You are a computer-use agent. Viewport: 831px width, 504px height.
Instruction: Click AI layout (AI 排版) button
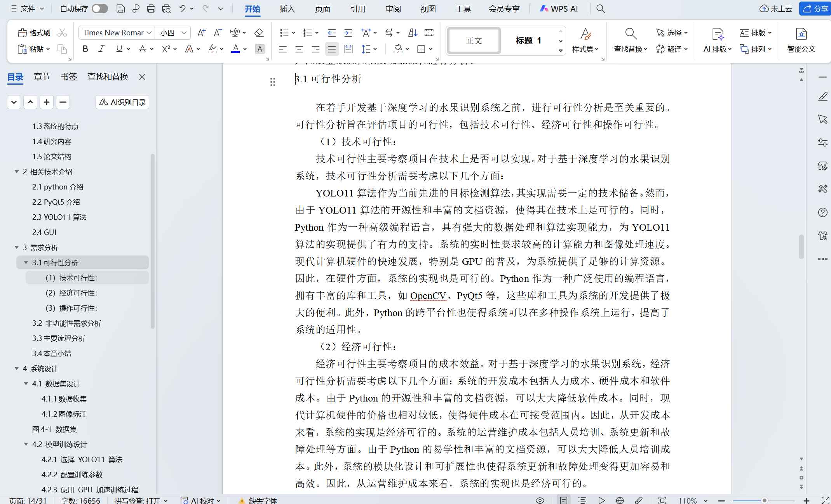[x=718, y=40]
